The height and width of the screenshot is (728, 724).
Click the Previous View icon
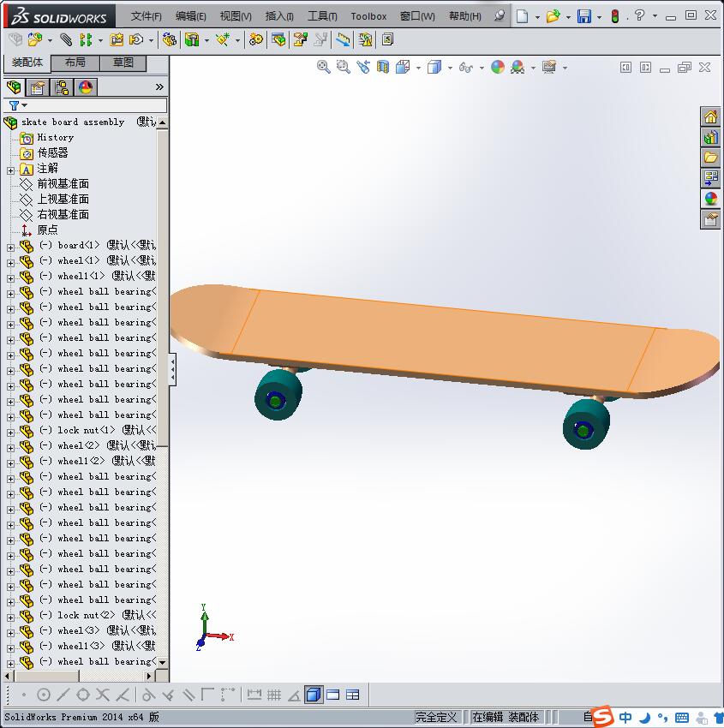[x=363, y=68]
